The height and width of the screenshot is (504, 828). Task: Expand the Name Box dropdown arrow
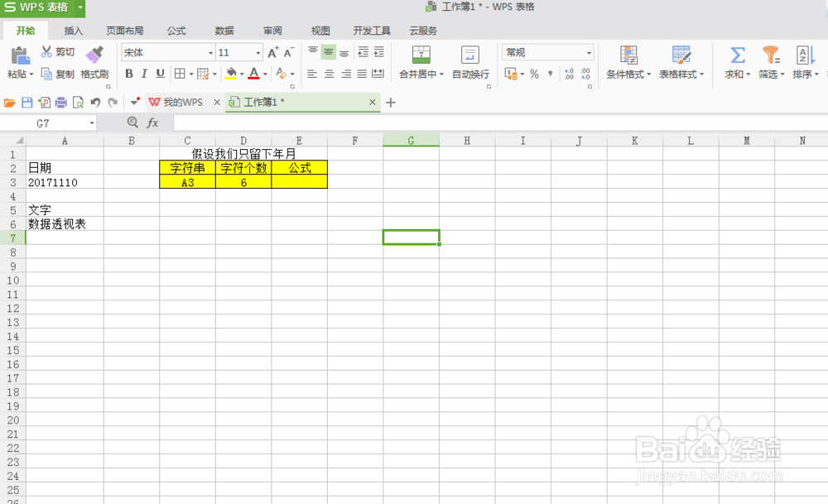click(91, 123)
